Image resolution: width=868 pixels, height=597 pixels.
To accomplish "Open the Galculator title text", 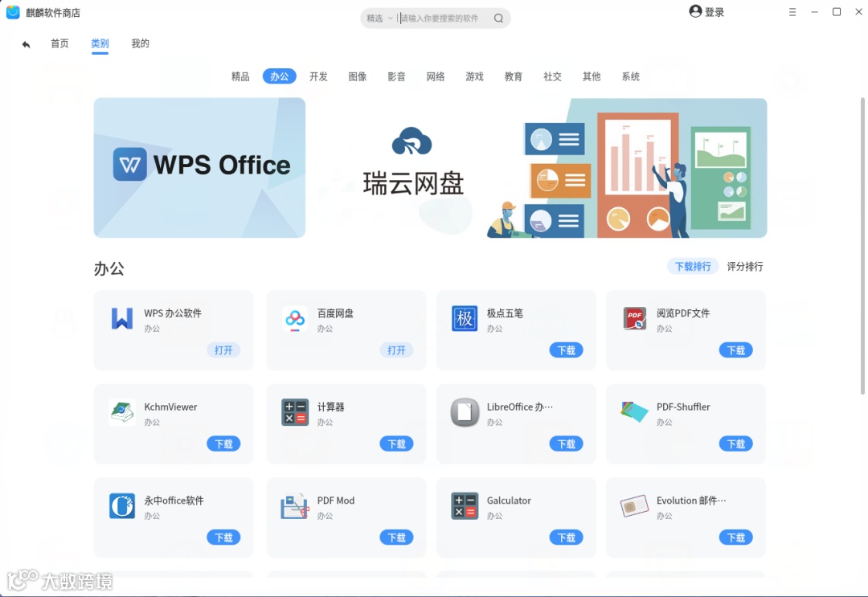I will 509,500.
